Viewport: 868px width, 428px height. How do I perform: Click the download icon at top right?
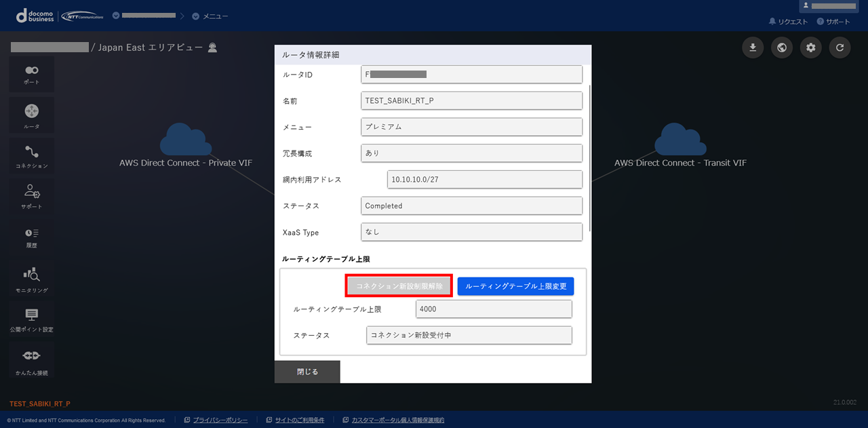(x=753, y=47)
